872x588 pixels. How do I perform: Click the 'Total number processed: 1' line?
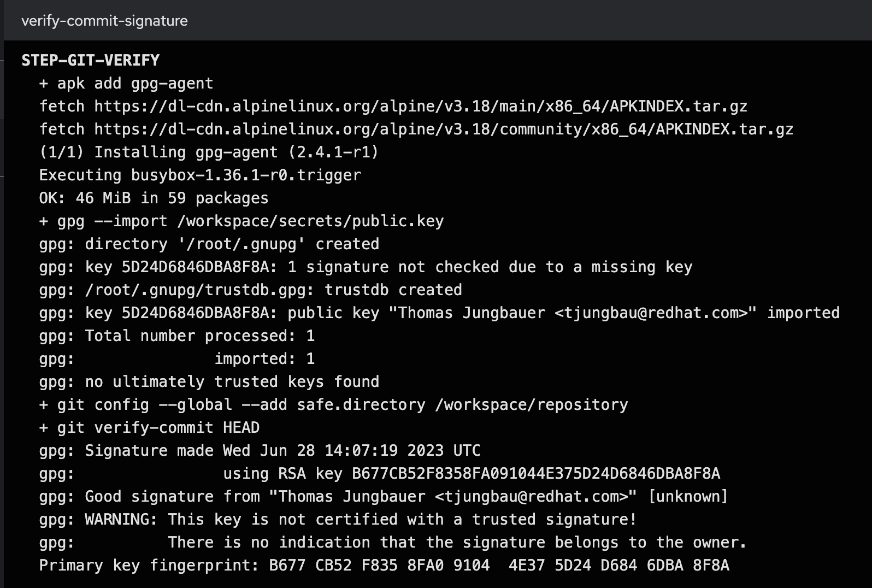click(x=177, y=336)
